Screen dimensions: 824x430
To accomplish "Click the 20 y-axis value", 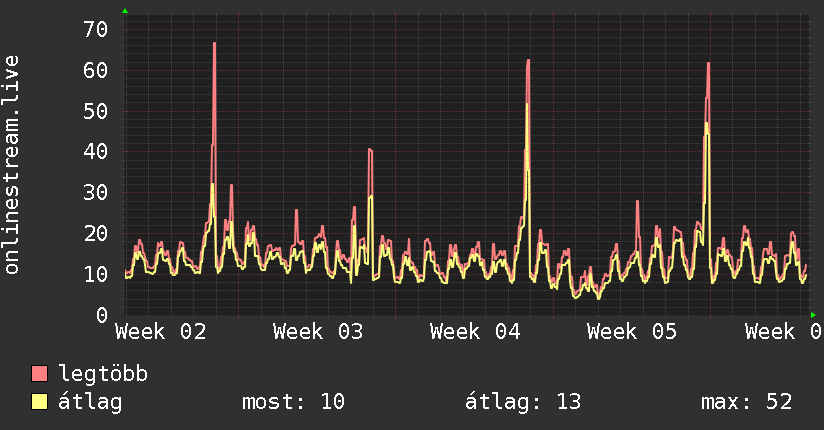I will (x=96, y=233).
